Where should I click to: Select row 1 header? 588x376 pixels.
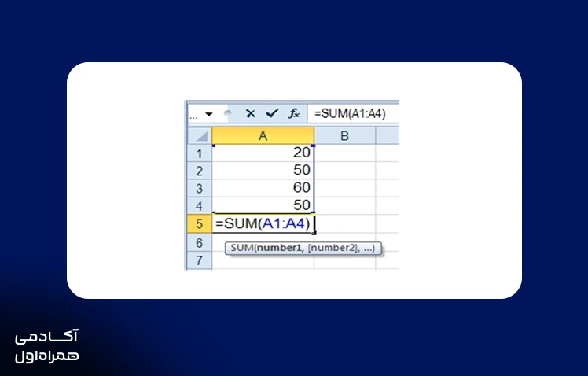coord(200,153)
